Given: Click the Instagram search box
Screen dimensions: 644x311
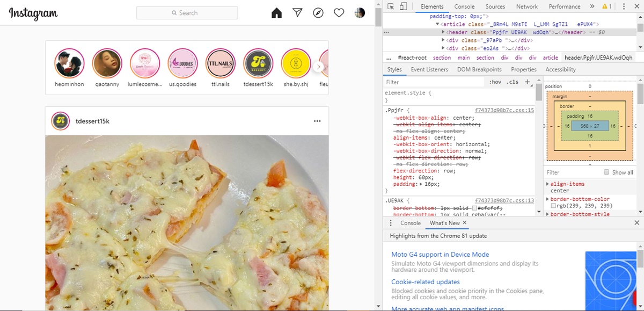Looking at the screenshot, I should pyautogui.click(x=187, y=13).
